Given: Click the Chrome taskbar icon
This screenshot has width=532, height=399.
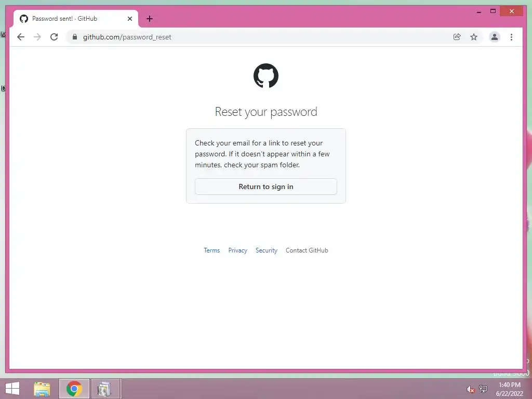Looking at the screenshot, I should (74, 389).
